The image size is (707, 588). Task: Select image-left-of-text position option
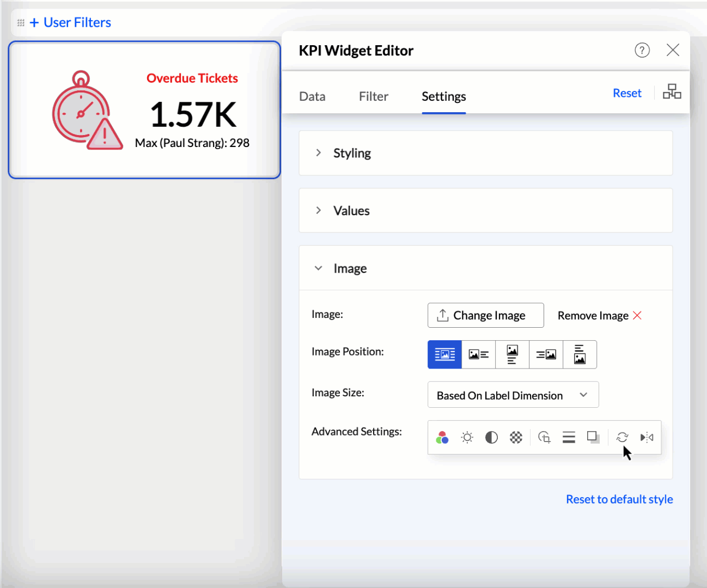coord(478,354)
